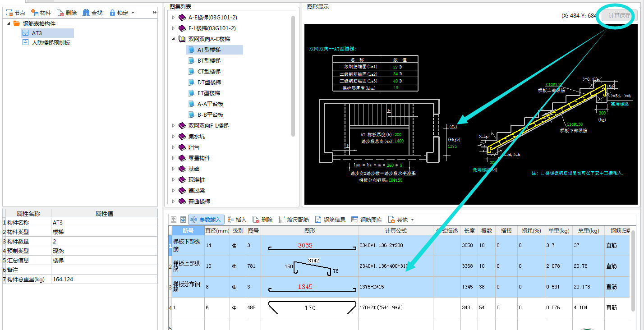
Task: Click the rebar table vertical scrollbar
Action: [x=633, y=270]
